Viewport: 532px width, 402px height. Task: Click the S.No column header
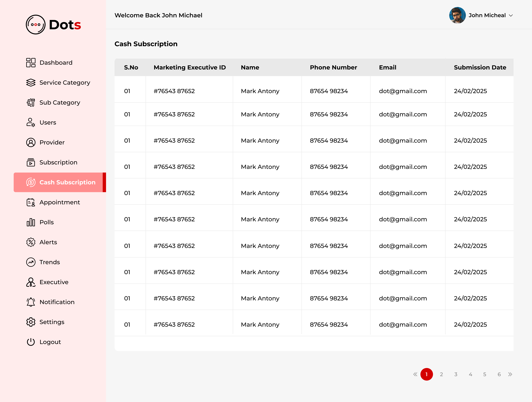pyautogui.click(x=131, y=68)
